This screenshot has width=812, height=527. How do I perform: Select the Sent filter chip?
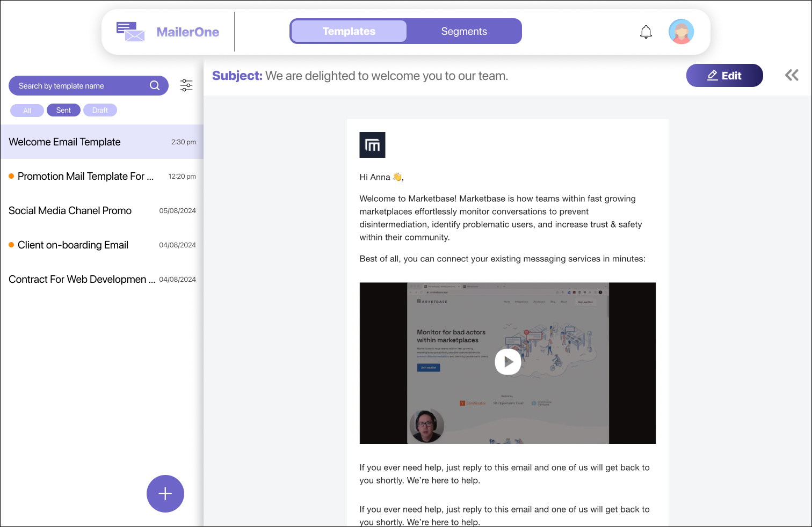[x=63, y=110]
